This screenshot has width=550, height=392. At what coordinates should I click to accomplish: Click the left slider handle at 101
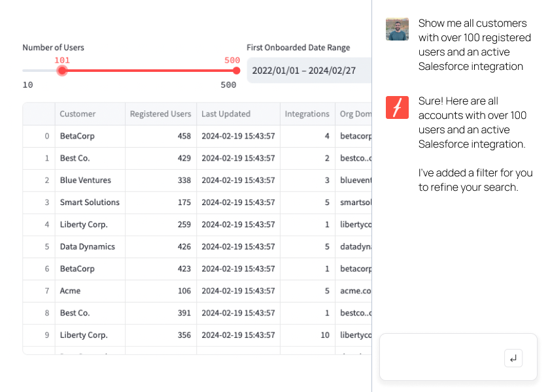click(62, 71)
